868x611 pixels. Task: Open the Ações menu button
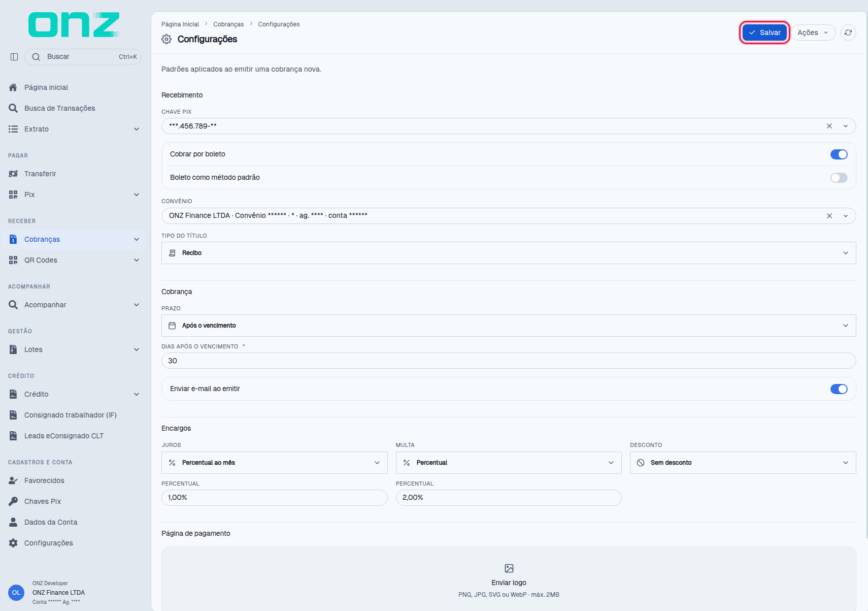pos(813,33)
